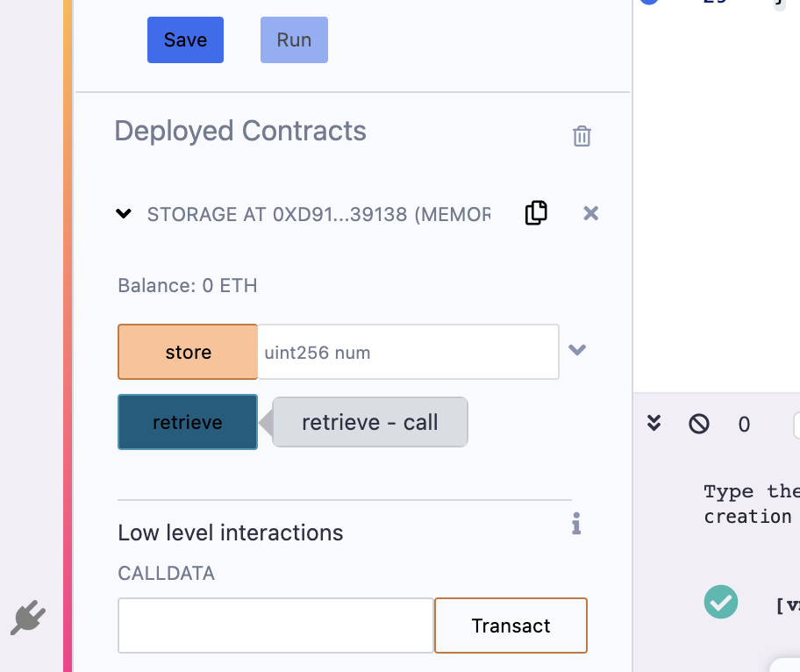
Task: Remove the Storage contract with the X icon
Action: 591,213
